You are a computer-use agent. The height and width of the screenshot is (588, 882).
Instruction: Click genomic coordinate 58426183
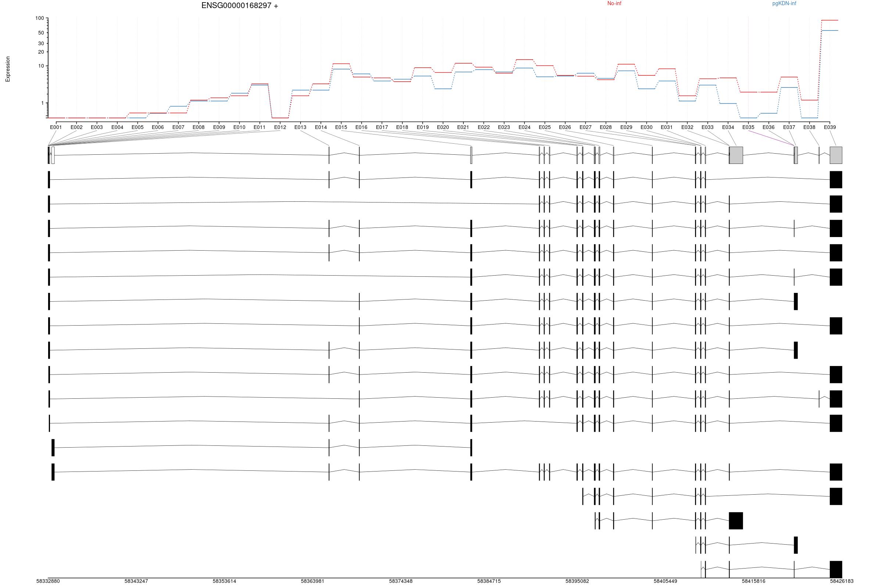(x=842, y=581)
